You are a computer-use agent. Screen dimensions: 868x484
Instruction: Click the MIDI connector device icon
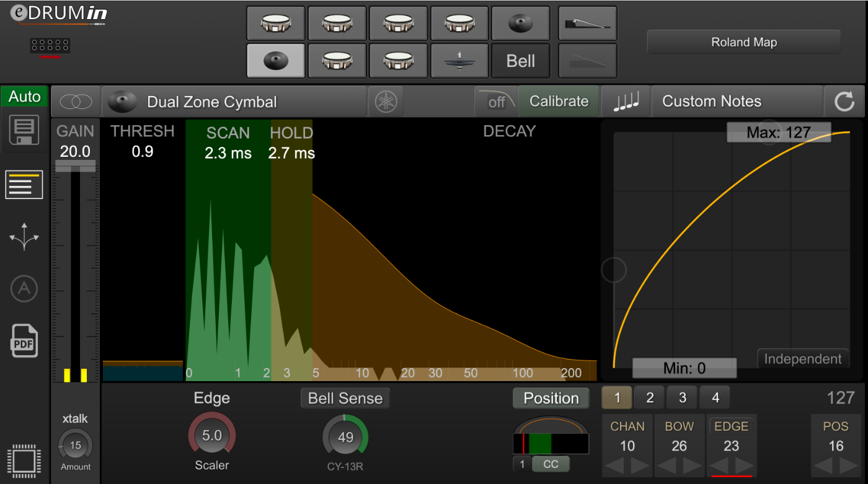tap(50, 45)
